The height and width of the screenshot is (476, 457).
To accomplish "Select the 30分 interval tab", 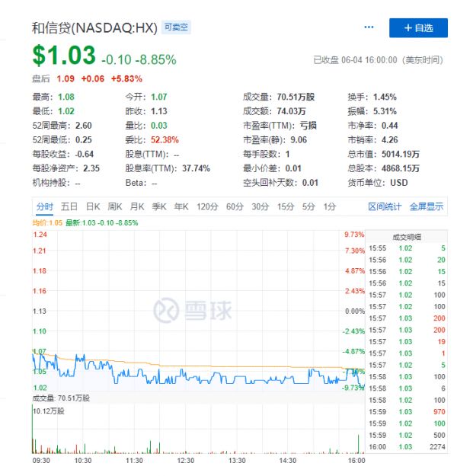I will [260, 206].
